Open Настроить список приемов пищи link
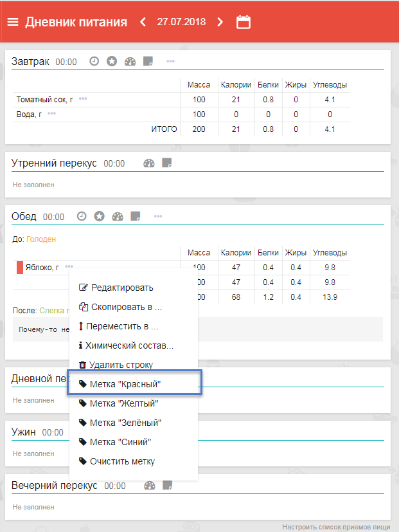 point(335,527)
